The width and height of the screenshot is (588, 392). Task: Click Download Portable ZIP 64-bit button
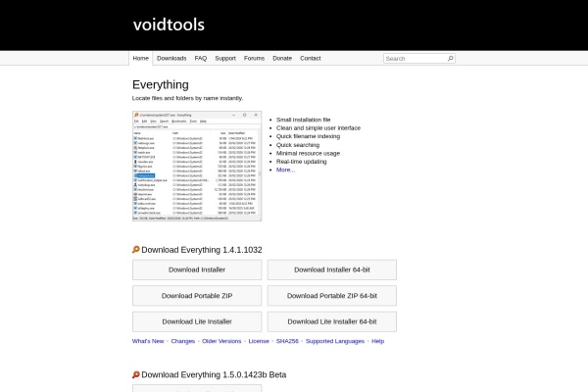coord(332,296)
